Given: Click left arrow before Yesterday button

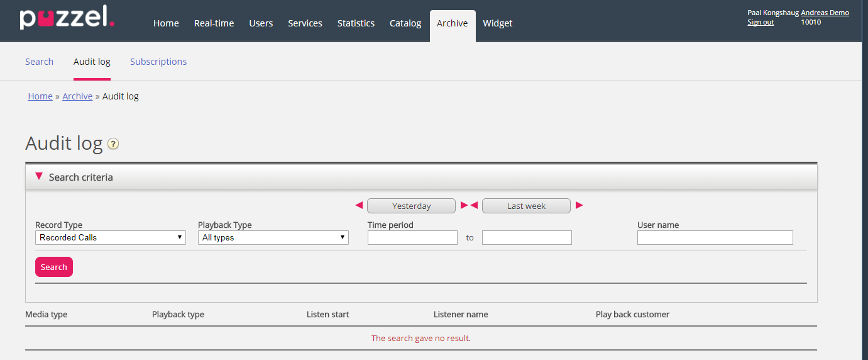Looking at the screenshot, I should (x=359, y=206).
